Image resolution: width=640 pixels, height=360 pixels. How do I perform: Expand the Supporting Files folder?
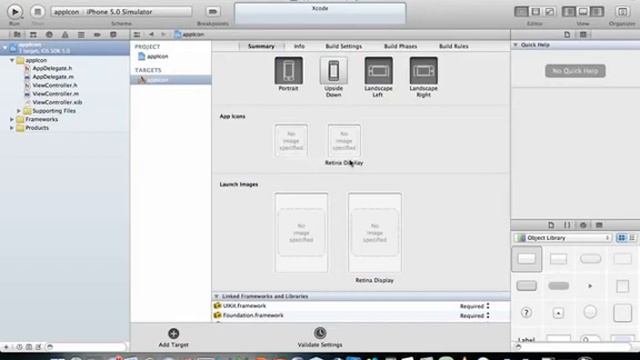tap(19, 111)
